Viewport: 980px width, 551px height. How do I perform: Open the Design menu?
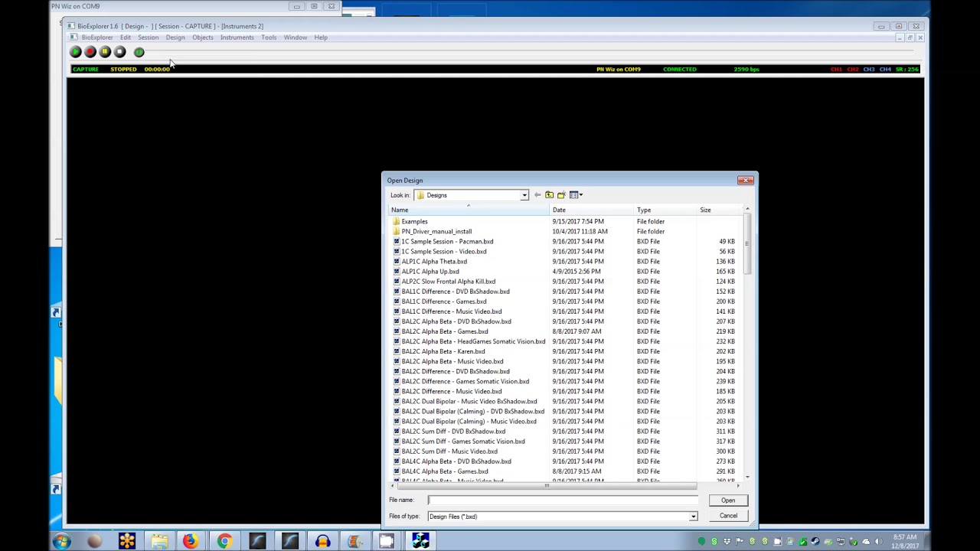[175, 37]
